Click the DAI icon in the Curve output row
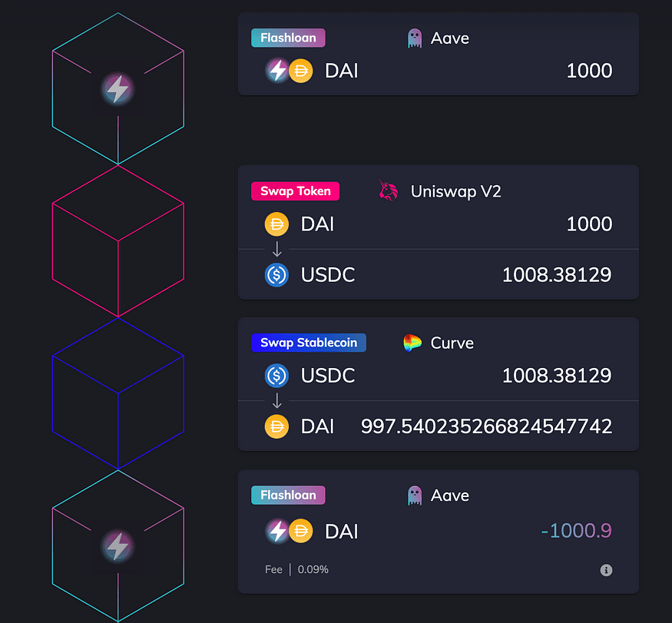The width and height of the screenshot is (672, 623). coord(276,426)
